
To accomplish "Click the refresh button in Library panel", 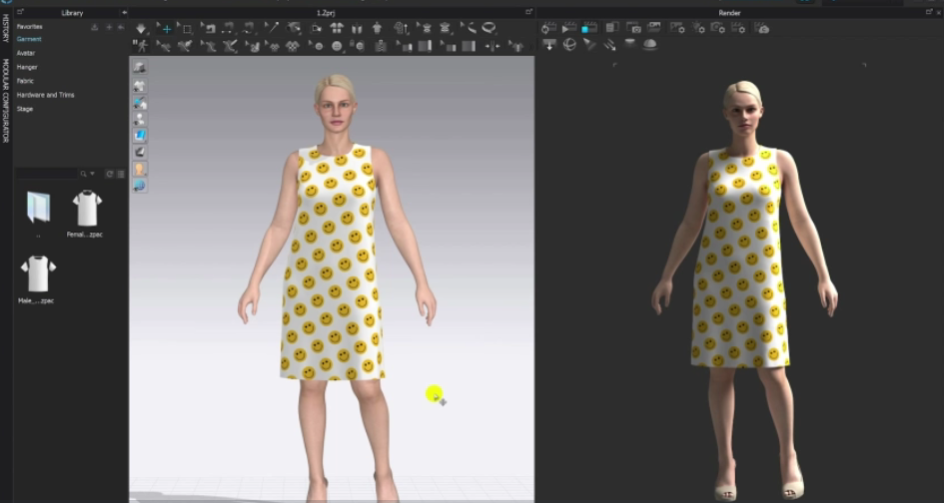I will [x=110, y=174].
